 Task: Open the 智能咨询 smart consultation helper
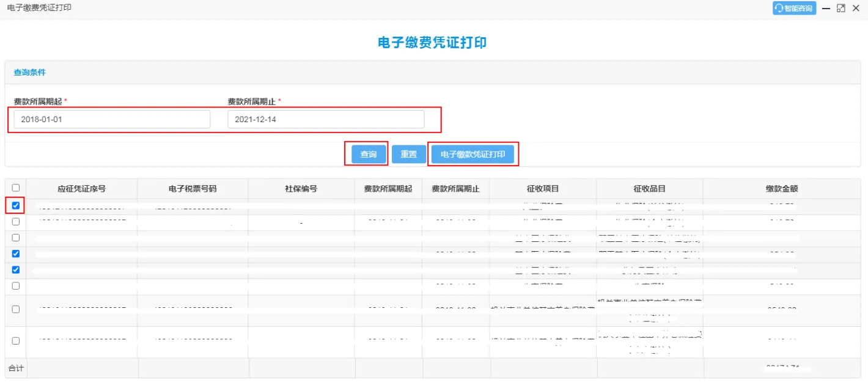[x=794, y=8]
